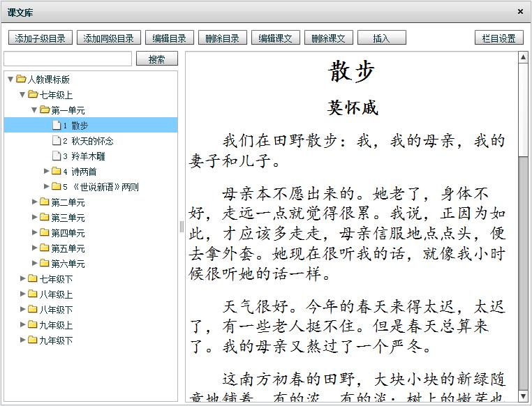Close the 课文库 window
This screenshot has width=532, height=406.
click(x=520, y=12)
